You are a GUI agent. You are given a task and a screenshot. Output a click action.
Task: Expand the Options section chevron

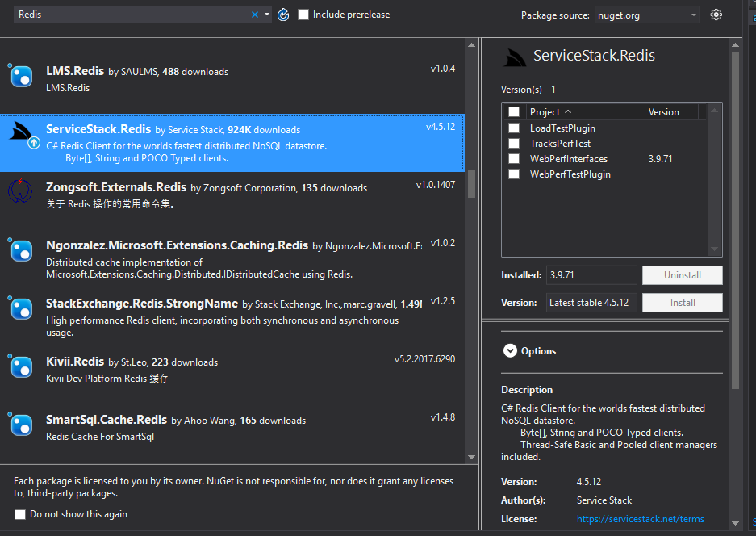tap(510, 350)
